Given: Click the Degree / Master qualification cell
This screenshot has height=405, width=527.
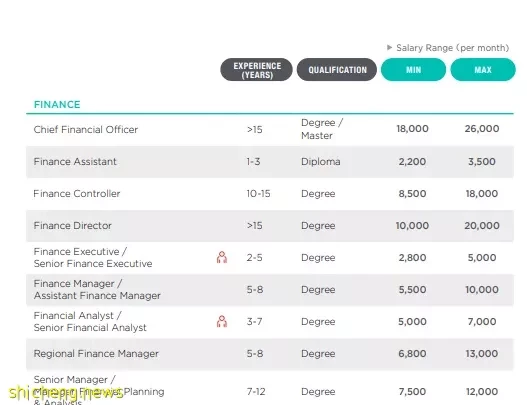Looking at the screenshot, I should pos(322,129).
